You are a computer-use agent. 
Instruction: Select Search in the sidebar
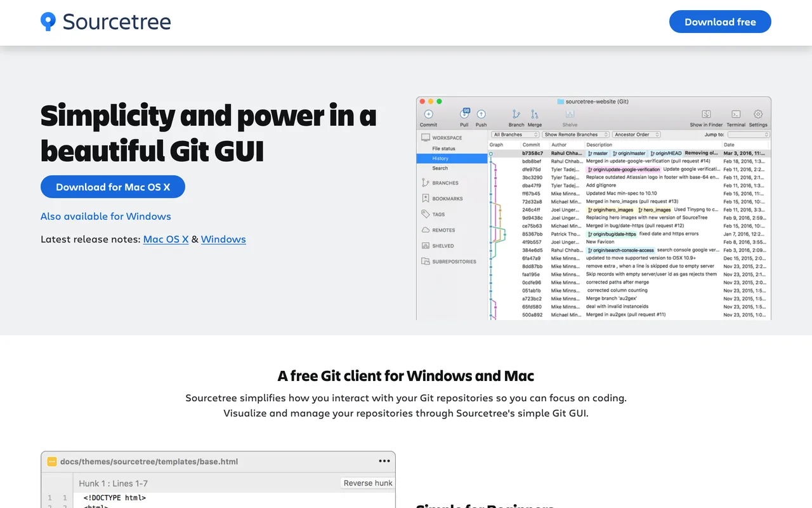coord(440,168)
